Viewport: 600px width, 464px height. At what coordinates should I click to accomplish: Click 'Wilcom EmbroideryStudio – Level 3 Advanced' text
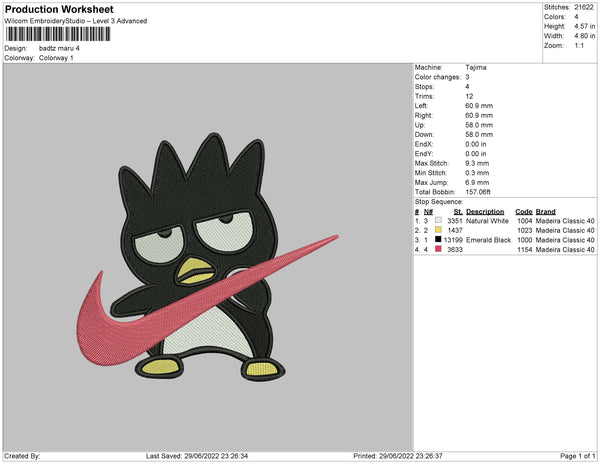(x=76, y=21)
